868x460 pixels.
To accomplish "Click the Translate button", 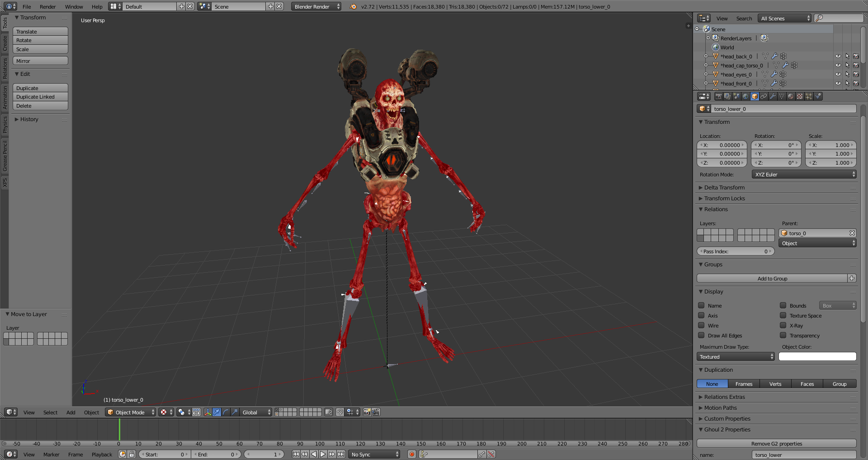I will pos(40,32).
